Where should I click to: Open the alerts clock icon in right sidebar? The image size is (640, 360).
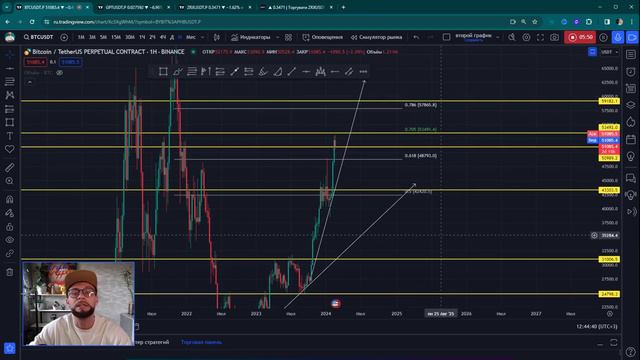[x=631, y=72]
